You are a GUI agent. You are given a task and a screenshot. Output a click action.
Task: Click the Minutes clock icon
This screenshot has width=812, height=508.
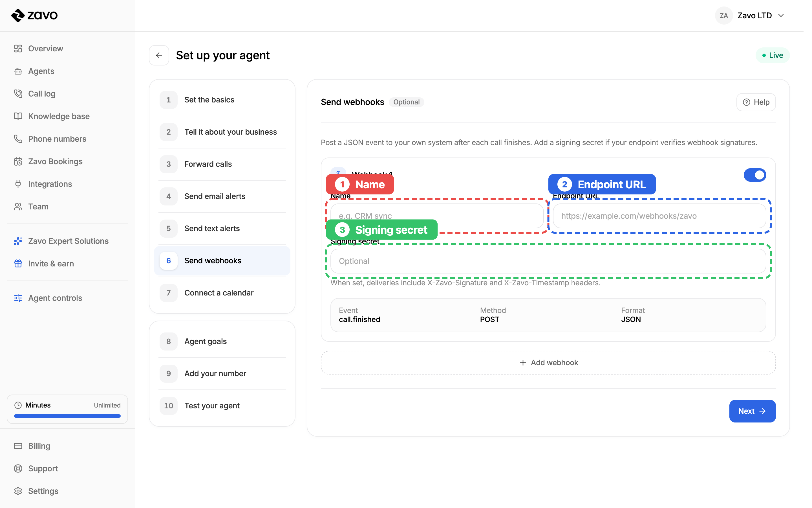click(18, 405)
